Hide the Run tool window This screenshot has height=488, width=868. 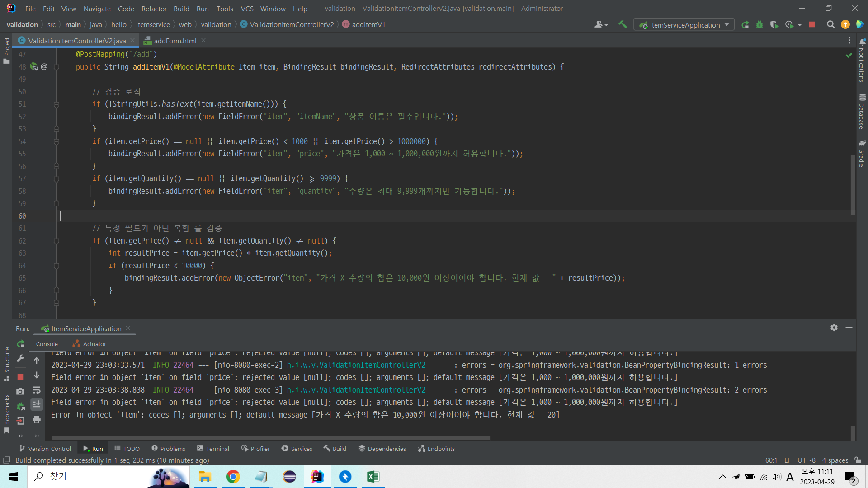click(849, 328)
